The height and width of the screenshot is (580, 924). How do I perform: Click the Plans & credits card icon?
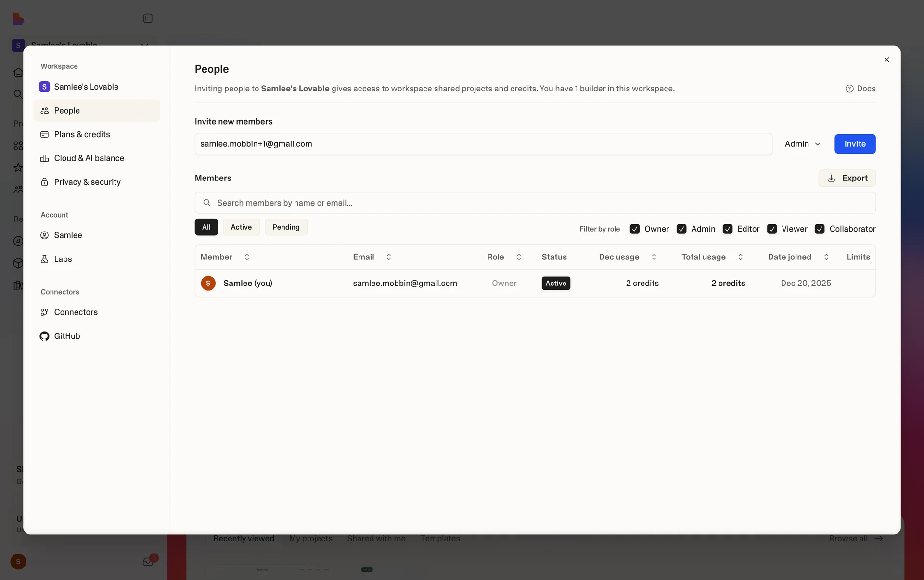tap(44, 134)
